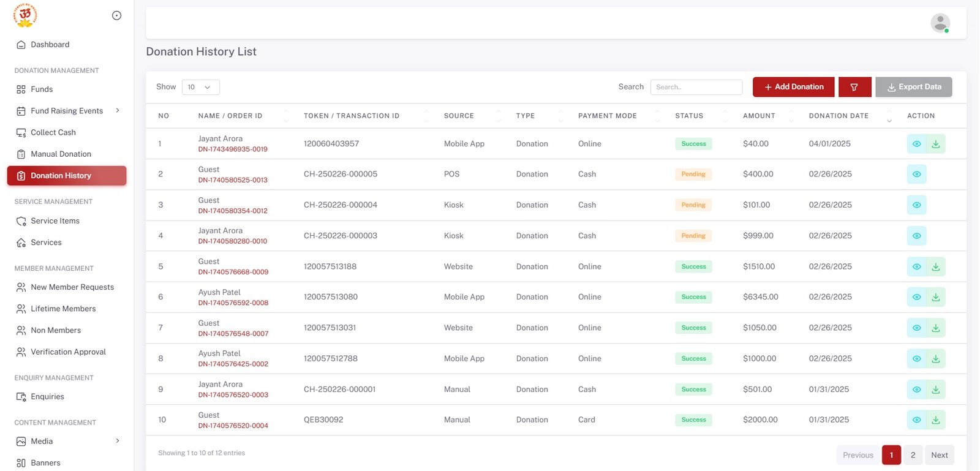This screenshot has width=980, height=471.
Task: View details of the $999.00 Kiosk donation
Action: 916,236
